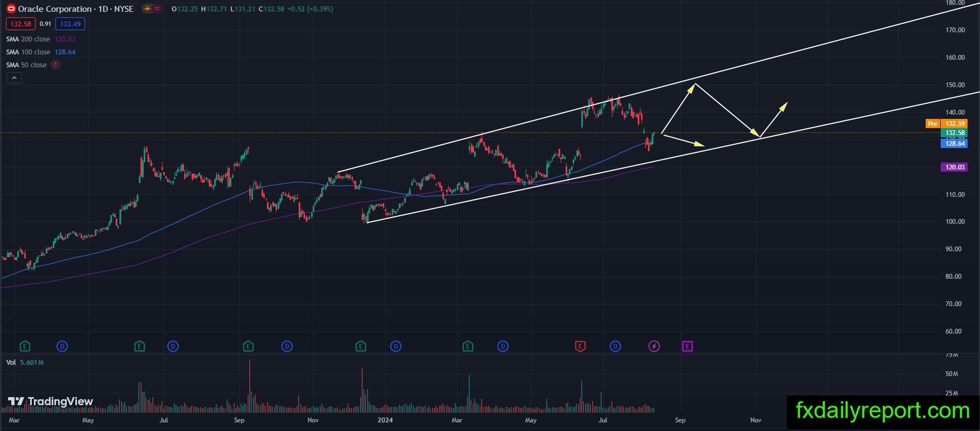This screenshot has width=980, height=431.
Task: Click the 0.91 spread value
Action: tap(45, 24)
